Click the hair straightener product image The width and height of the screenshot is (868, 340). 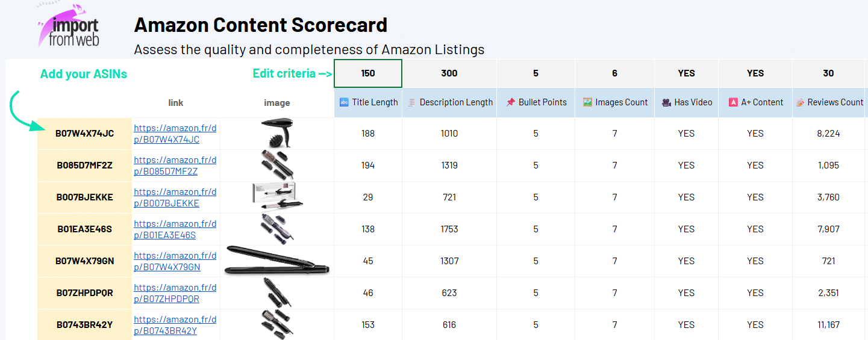277,261
